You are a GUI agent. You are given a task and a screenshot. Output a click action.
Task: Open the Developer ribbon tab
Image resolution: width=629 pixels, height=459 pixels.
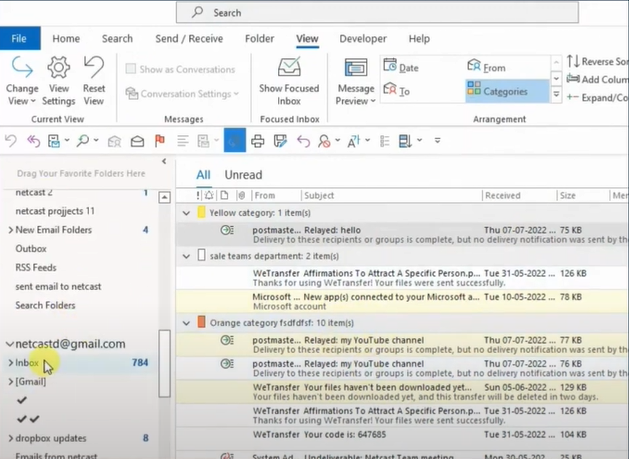tap(363, 39)
